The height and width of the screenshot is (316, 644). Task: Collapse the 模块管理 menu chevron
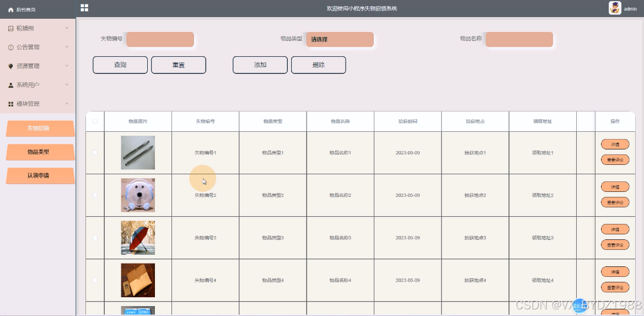tap(67, 104)
